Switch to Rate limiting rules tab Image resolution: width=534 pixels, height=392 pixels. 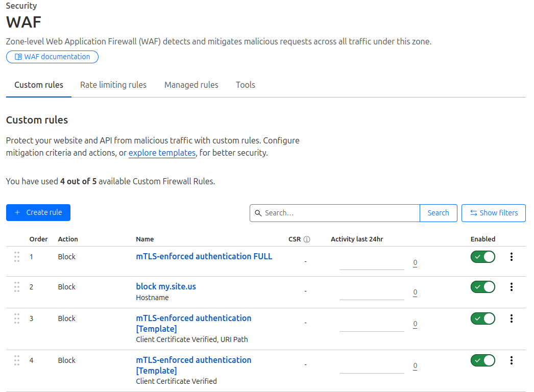click(x=113, y=85)
